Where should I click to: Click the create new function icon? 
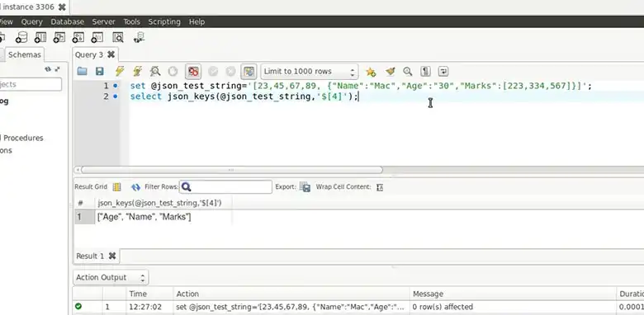click(x=97, y=38)
